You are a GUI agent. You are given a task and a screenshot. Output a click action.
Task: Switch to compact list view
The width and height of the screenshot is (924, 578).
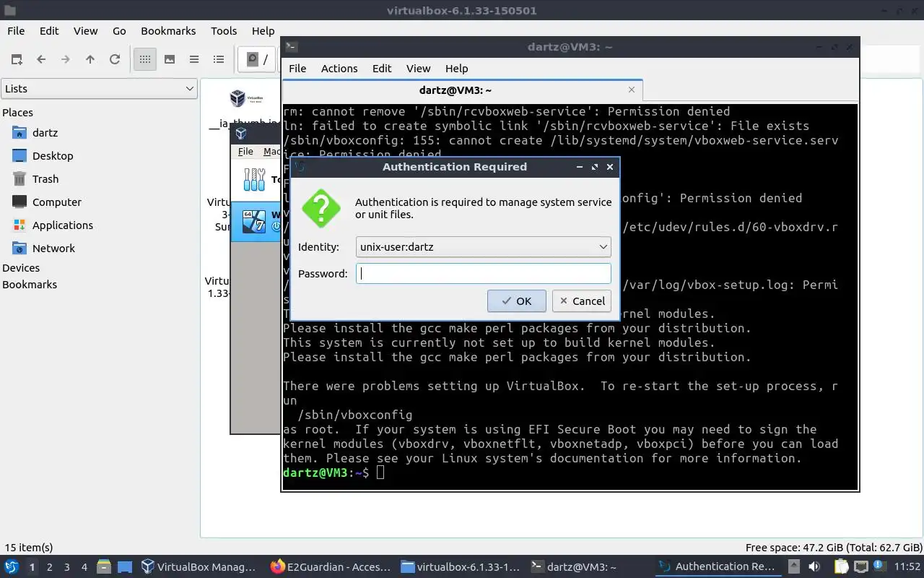(194, 59)
